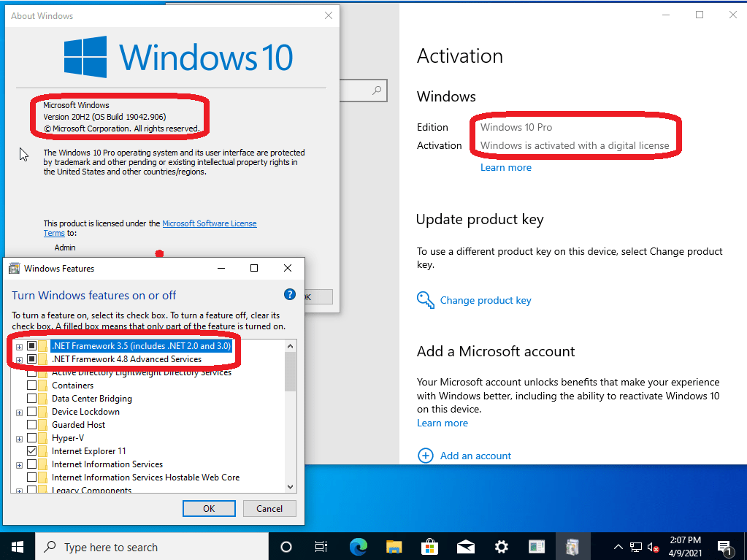Check Internet Information Services box
This screenshot has width=747, height=560.
click(32, 464)
